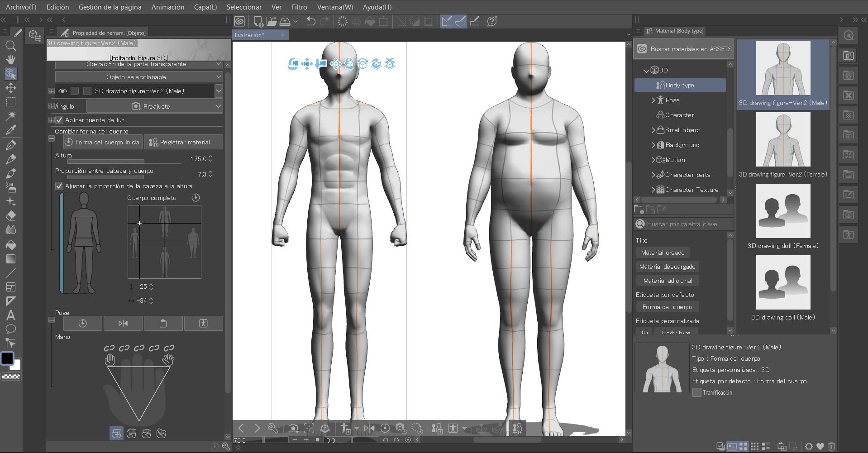Select the Text tool
Screen dimensions: 868x453
[10, 315]
